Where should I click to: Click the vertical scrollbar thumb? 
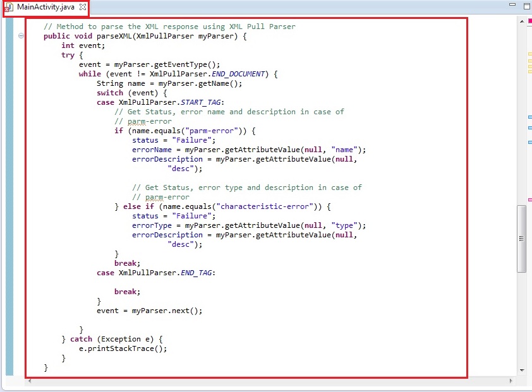(521, 239)
